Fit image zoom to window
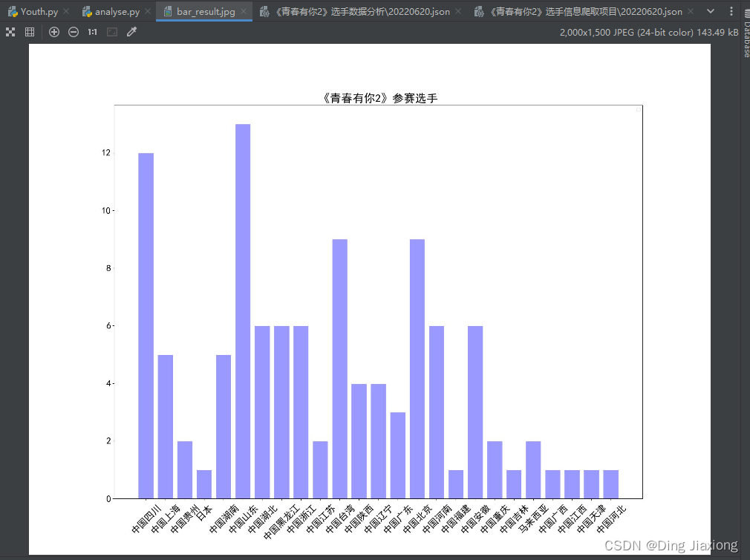 (x=112, y=32)
